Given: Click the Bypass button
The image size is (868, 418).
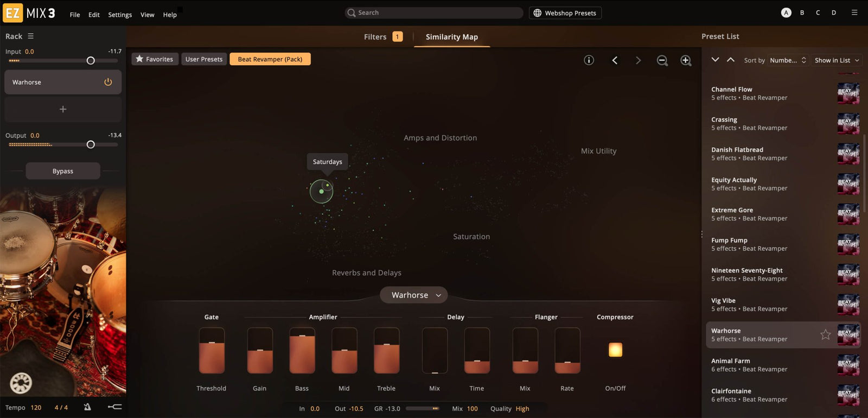Looking at the screenshot, I should point(63,171).
